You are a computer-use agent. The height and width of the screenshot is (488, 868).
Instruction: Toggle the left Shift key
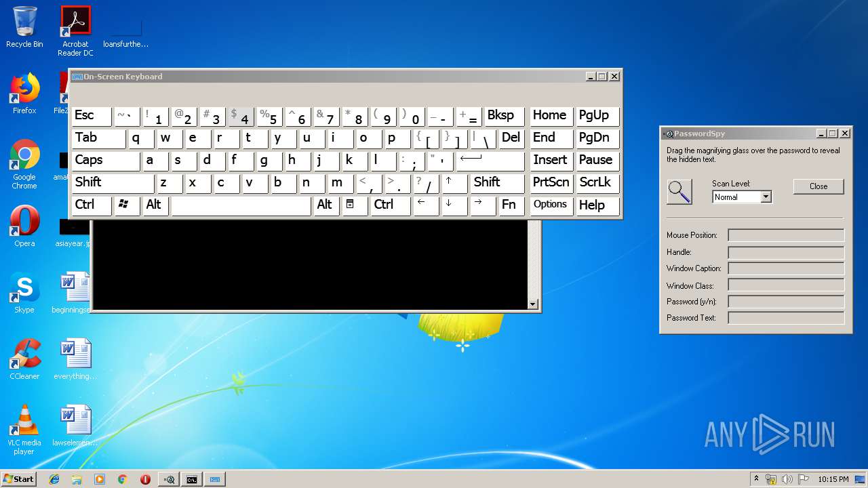click(113, 183)
